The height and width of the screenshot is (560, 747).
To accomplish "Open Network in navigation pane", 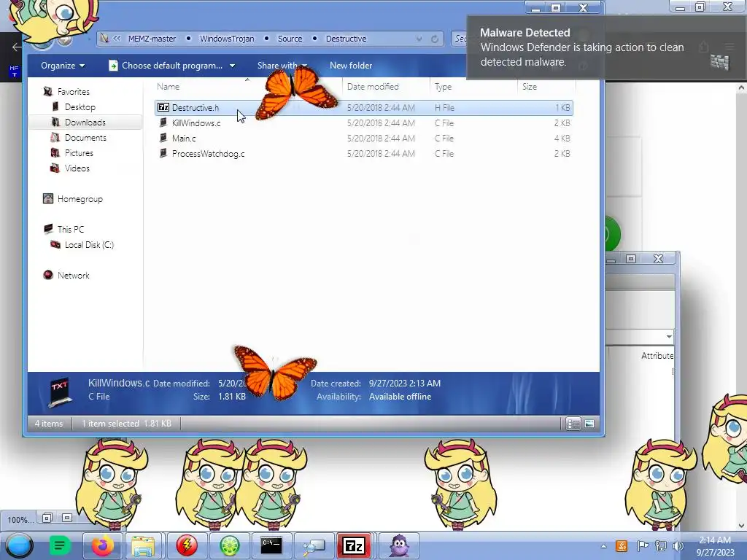I will (74, 275).
